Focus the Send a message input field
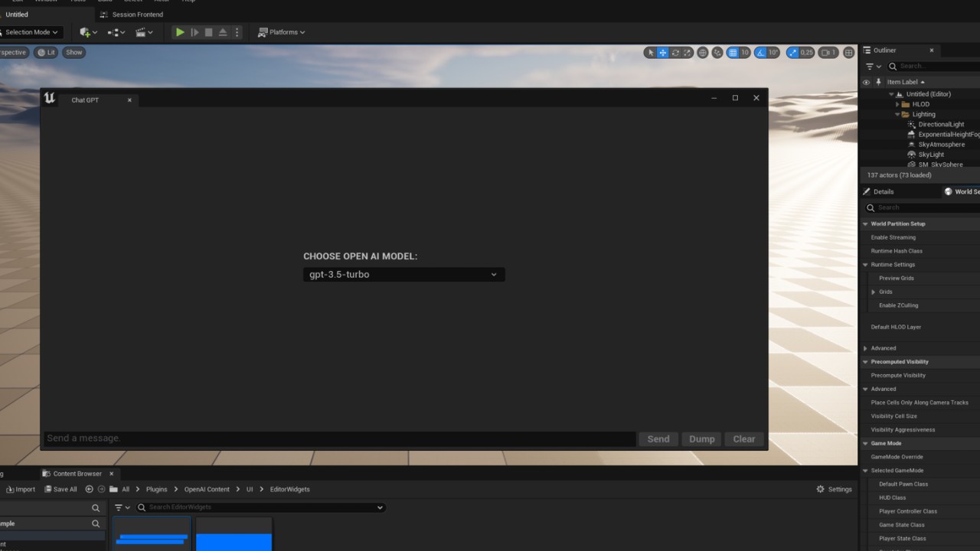This screenshot has width=980, height=551. [x=339, y=439]
